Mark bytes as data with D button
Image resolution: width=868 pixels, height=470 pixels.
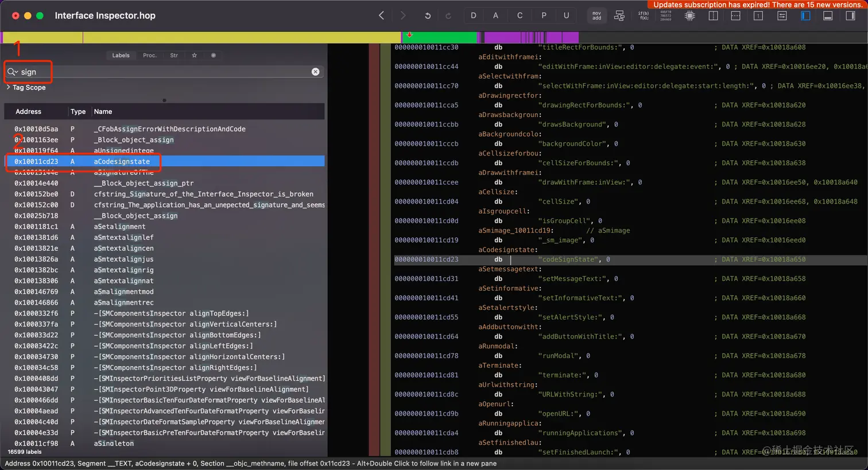pos(474,15)
